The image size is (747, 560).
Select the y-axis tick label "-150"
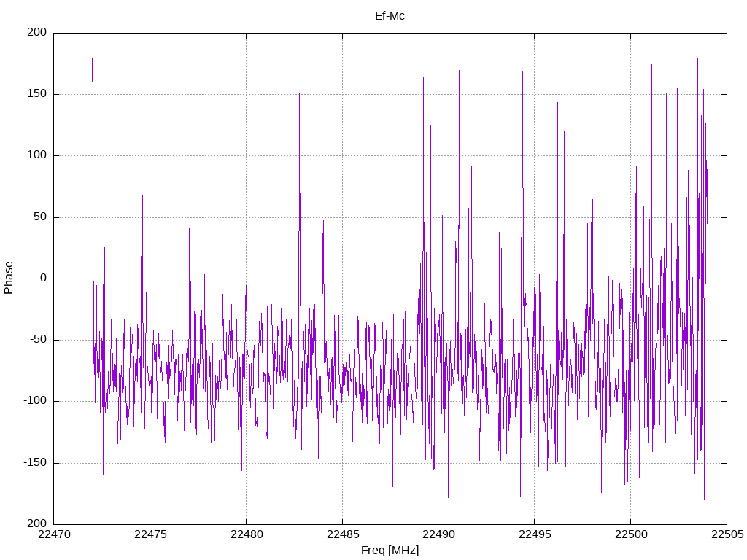pos(35,462)
